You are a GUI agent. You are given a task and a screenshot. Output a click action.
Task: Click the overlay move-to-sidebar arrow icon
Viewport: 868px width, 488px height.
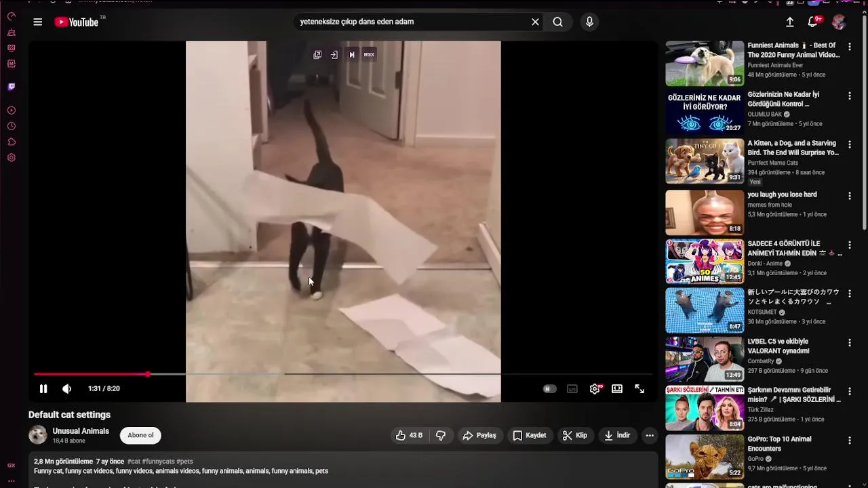334,54
